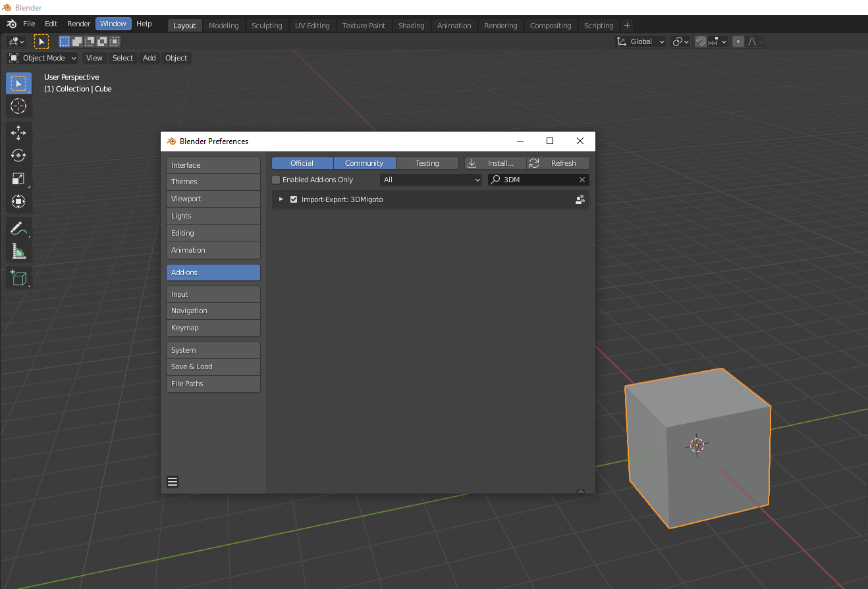Open the Help menu
The image size is (868, 589).
(x=144, y=24)
